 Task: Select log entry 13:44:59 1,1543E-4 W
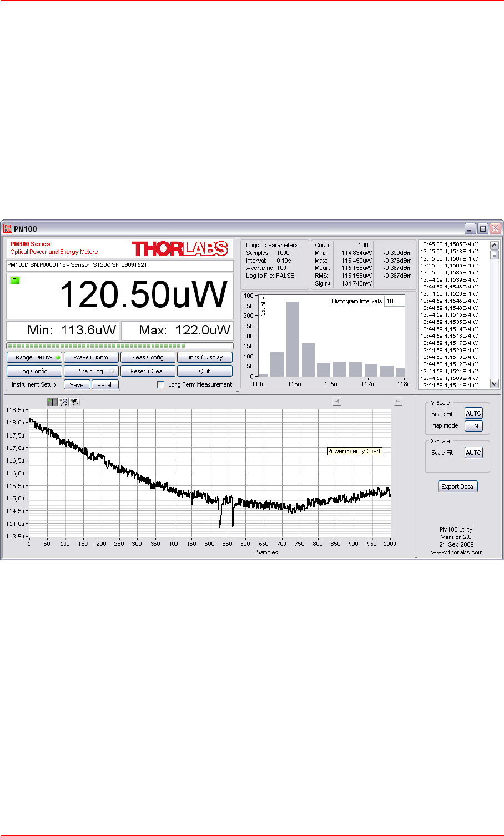(449, 308)
